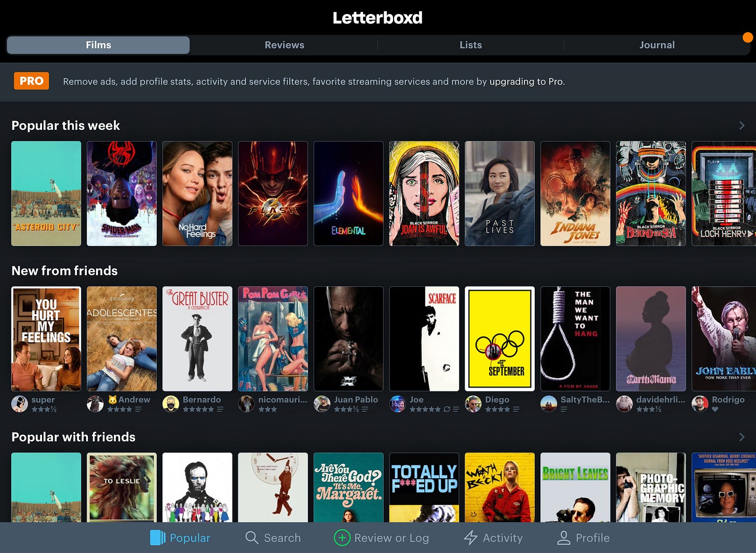This screenshot has width=756, height=553.
Task: Tap Andrew's profile avatar
Action: (95, 404)
